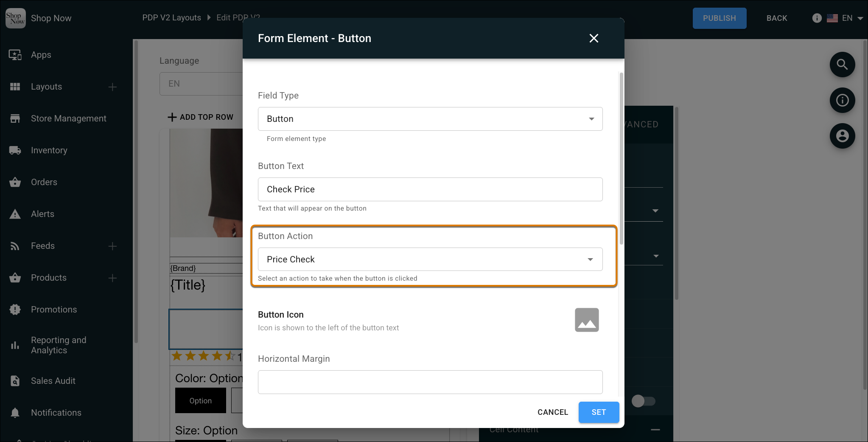Viewport: 868px width, 442px height.
Task: Collapse the Cell Content section
Action: click(655, 430)
